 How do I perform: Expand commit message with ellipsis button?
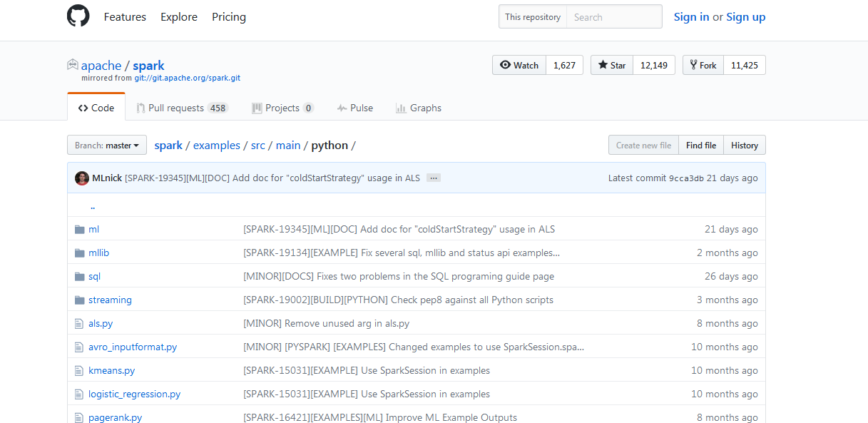tap(434, 178)
